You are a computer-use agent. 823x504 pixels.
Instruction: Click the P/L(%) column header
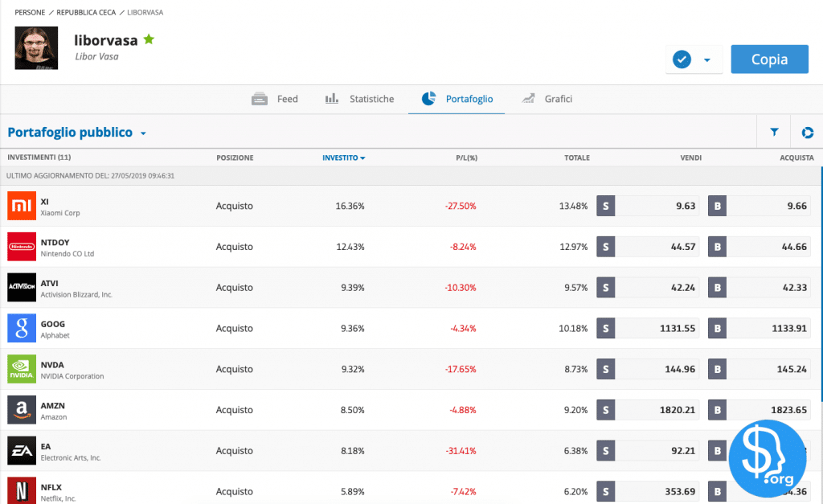coord(467,158)
